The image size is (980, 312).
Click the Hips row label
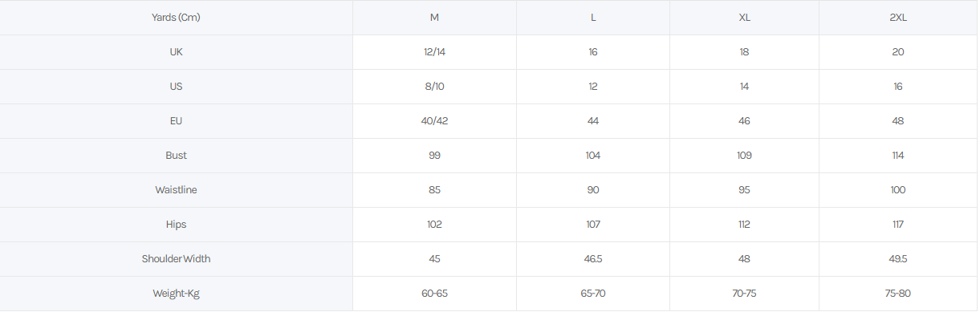[x=176, y=225]
